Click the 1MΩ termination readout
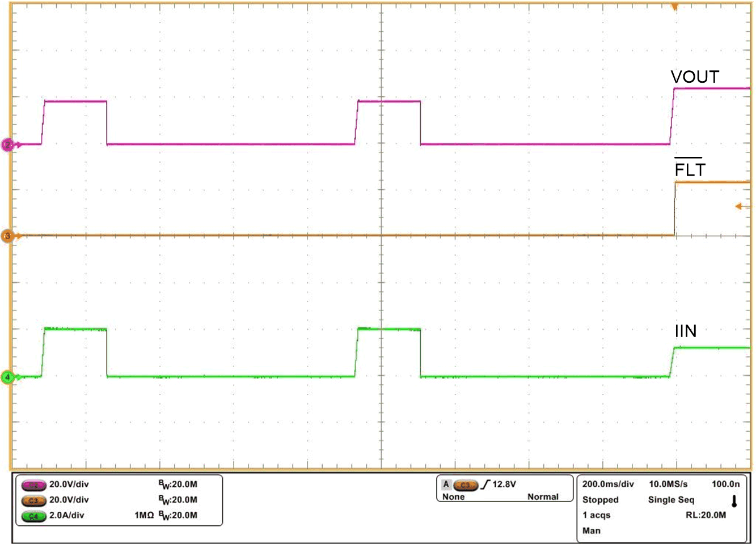 [144, 515]
